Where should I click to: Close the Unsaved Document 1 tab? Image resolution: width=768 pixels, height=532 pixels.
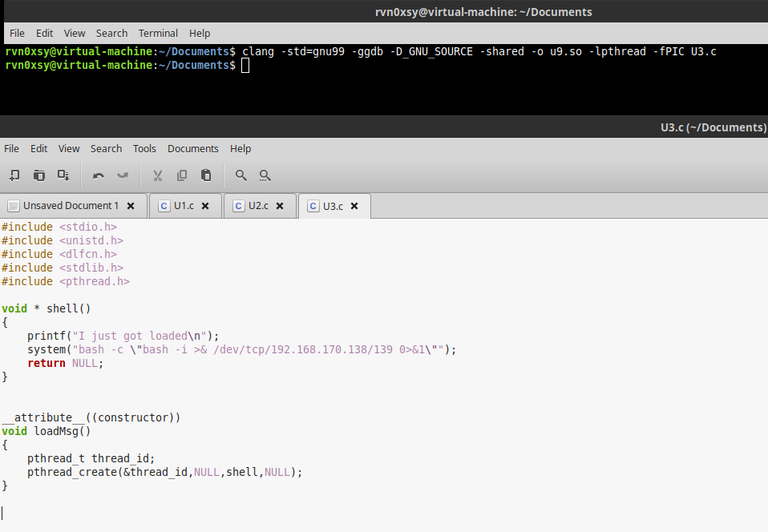[x=131, y=206]
